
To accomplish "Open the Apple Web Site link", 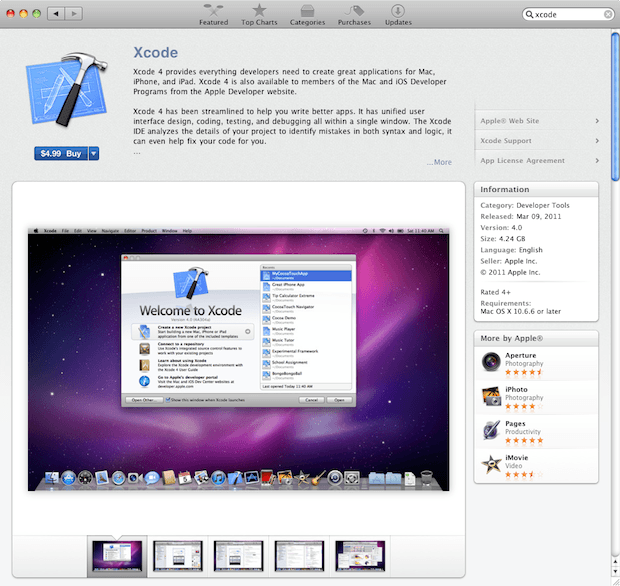I will tap(539, 121).
